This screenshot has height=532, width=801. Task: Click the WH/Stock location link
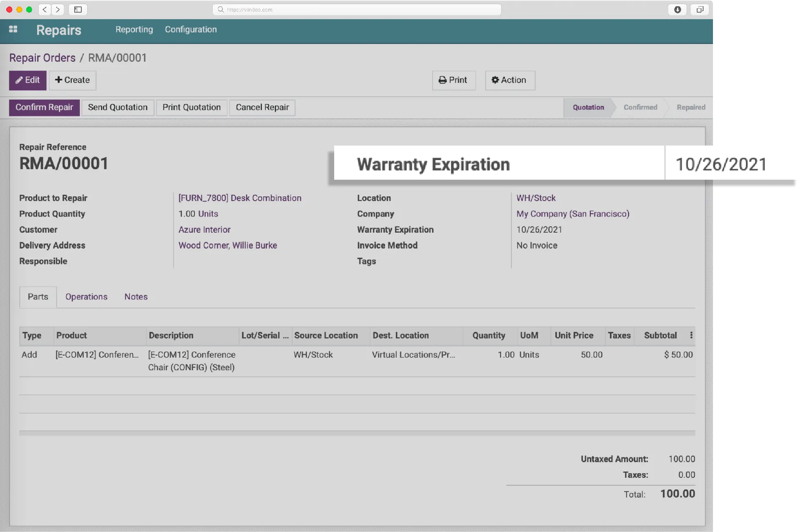click(x=535, y=198)
